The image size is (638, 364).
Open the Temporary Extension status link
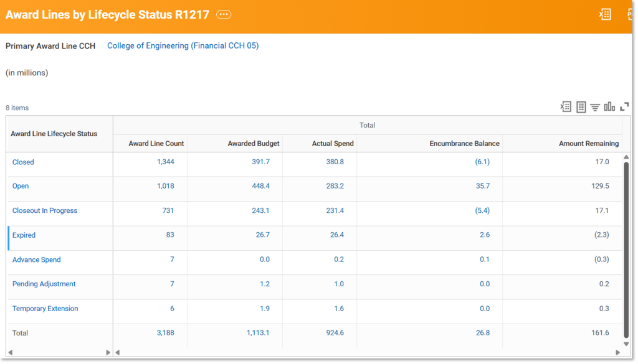click(x=45, y=308)
